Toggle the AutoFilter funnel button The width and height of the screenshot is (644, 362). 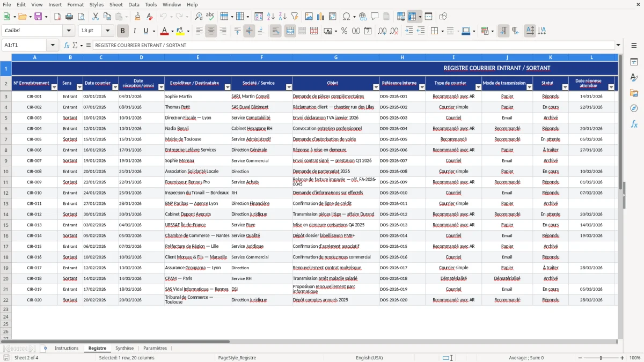tap(295, 17)
